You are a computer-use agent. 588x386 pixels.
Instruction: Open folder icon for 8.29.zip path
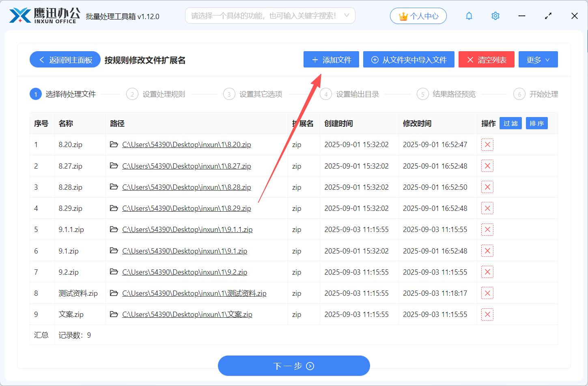(114, 208)
